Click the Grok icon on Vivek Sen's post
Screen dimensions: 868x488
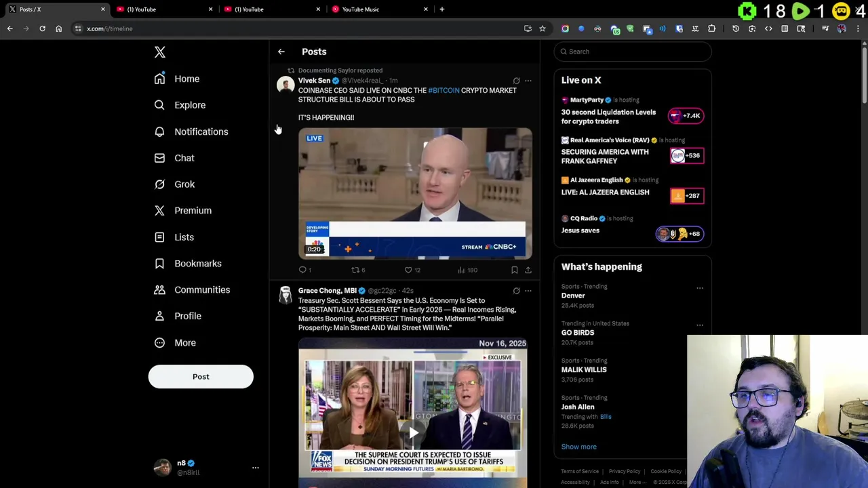pos(516,81)
